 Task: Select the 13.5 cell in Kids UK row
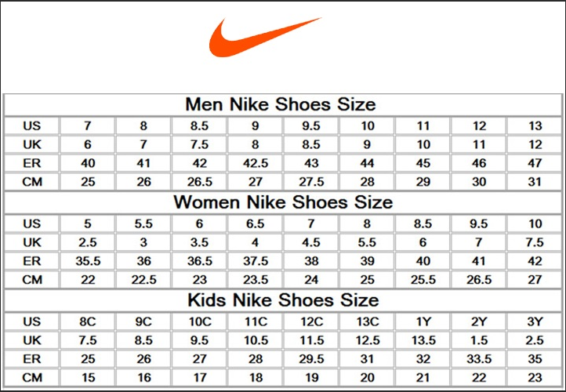click(x=423, y=340)
